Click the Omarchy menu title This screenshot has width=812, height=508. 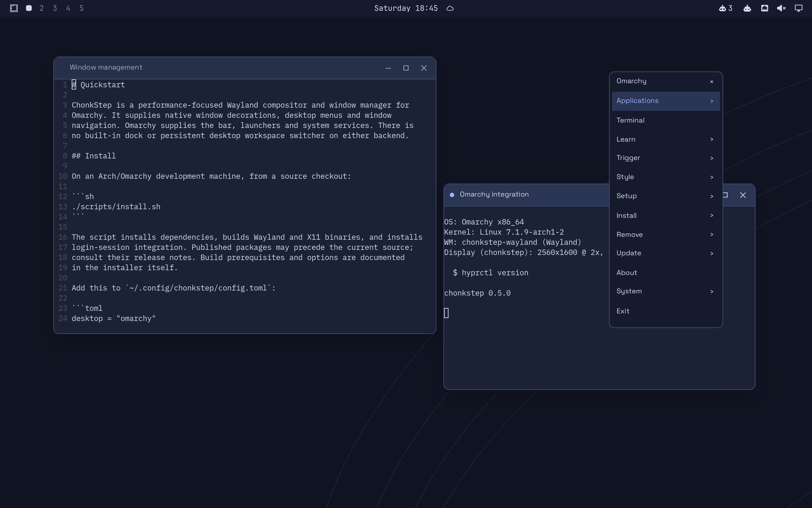[x=631, y=81]
